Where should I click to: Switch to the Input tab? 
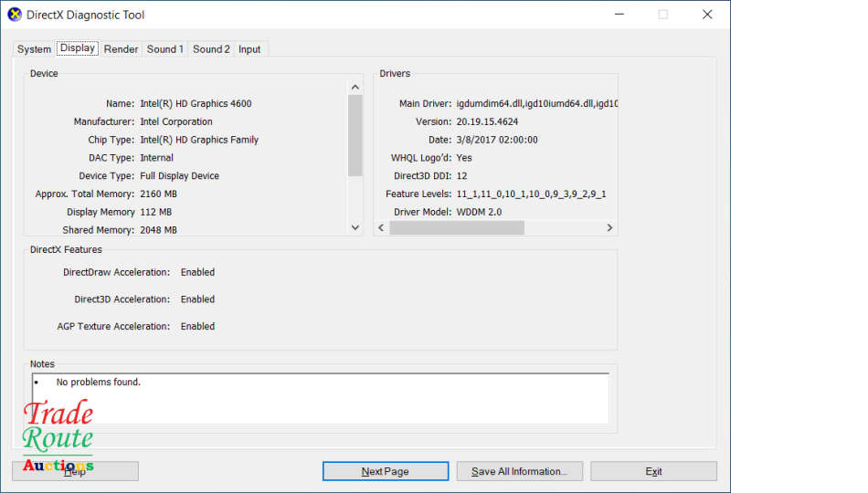coord(249,49)
